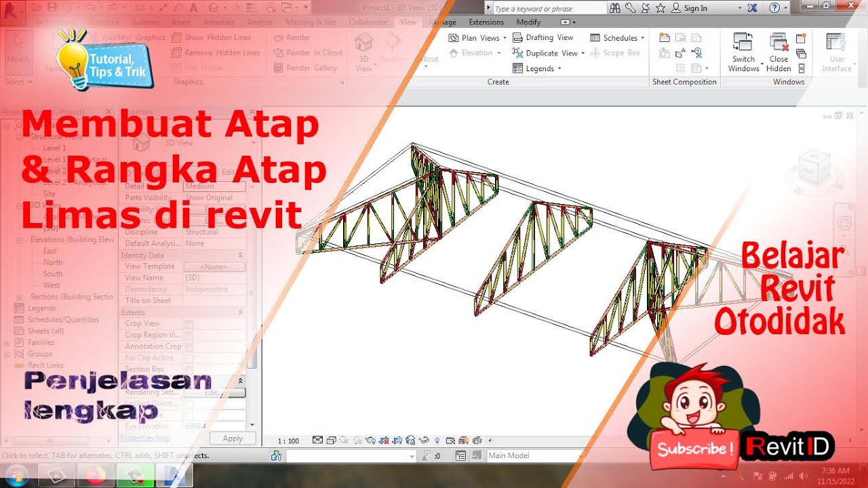Click Unlocked 3D View house icon
The width and height of the screenshot is (868, 488).
411,441
